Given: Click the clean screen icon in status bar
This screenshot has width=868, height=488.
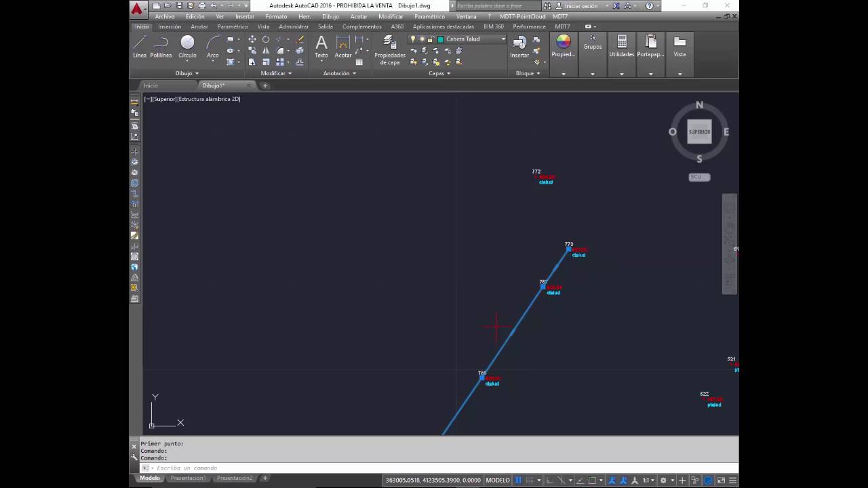Looking at the screenshot, I should pos(720,480).
